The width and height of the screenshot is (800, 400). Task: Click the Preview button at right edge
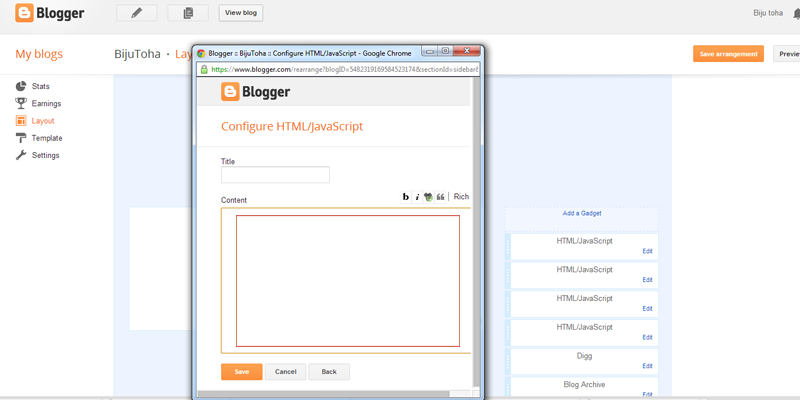tap(787, 54)
